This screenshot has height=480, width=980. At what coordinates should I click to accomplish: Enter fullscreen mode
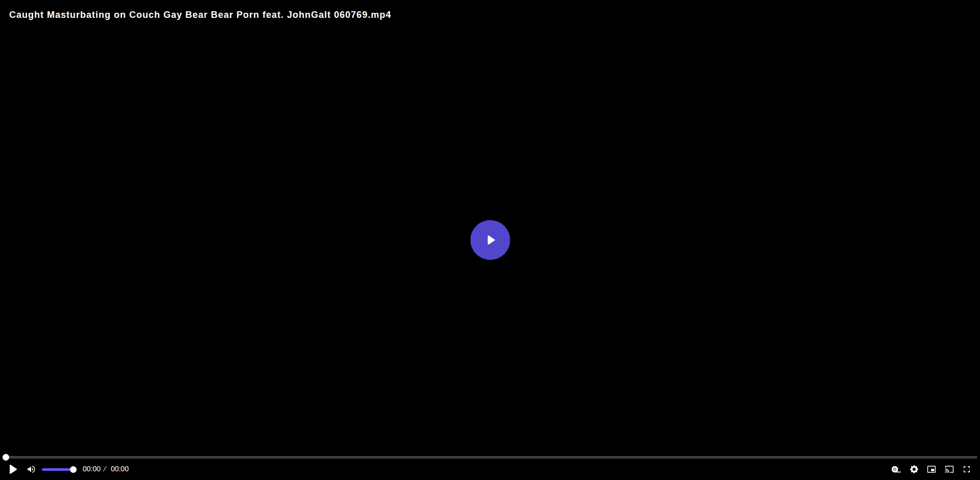tap(967, 469)
